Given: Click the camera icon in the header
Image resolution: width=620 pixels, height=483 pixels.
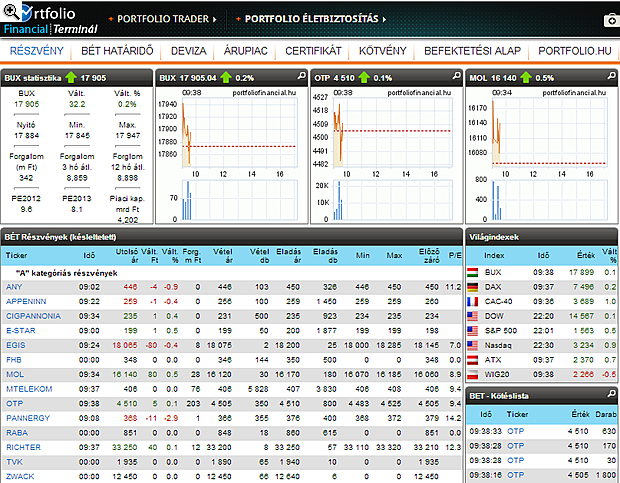Looking at the screenshot, I should tap(612, 20).
